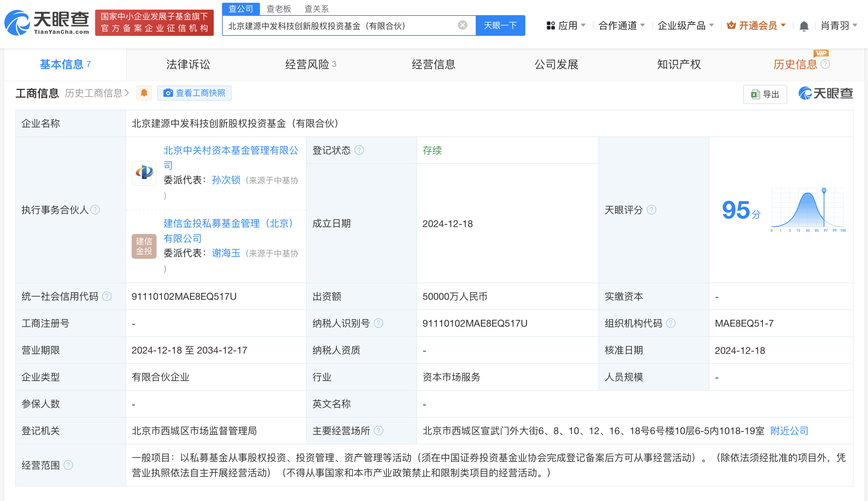The width and height of the screenshot is (868, 501).
Task: Click the 建信金投 company logo thumbnail
Action: 144,246
